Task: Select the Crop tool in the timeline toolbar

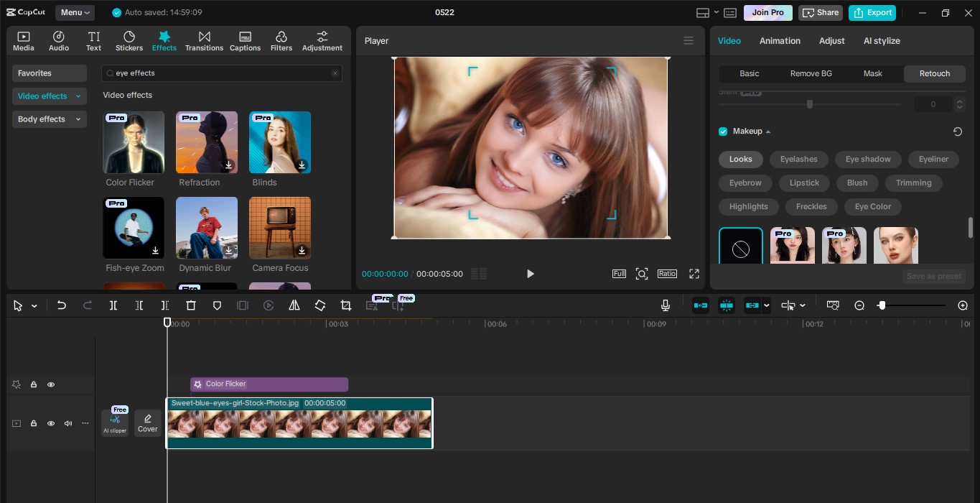Action: pos(345,305)
